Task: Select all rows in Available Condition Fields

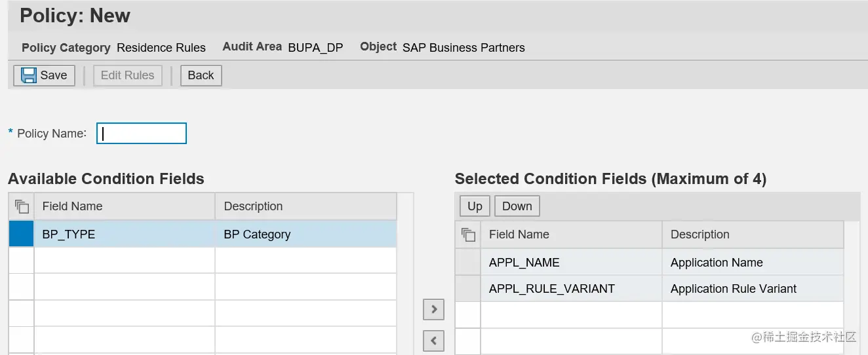Action: (x=22, y=206)
